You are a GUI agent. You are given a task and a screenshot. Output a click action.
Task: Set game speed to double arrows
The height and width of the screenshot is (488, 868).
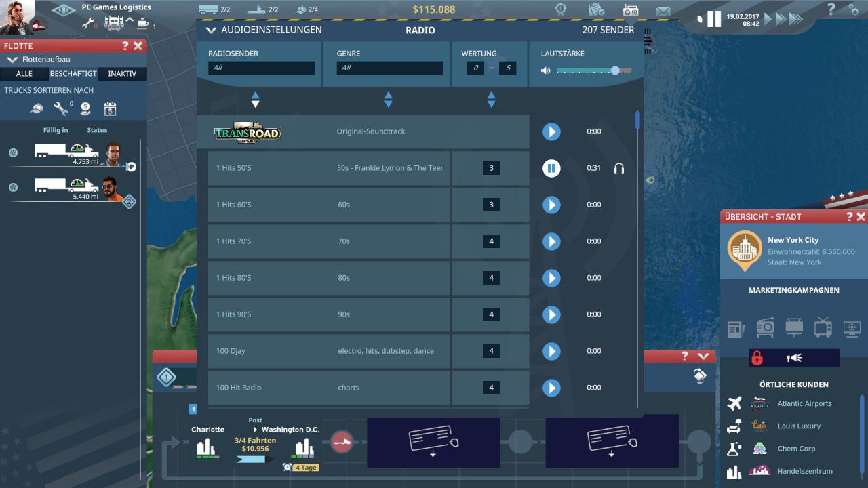point(779,19)
